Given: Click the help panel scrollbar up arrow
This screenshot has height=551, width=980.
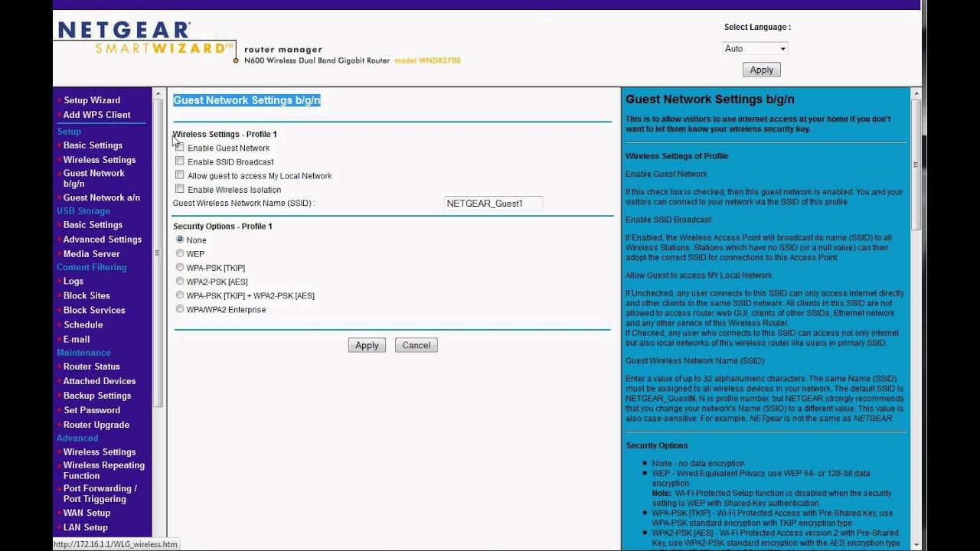Looking at the screenshot, I should [916, 94].
